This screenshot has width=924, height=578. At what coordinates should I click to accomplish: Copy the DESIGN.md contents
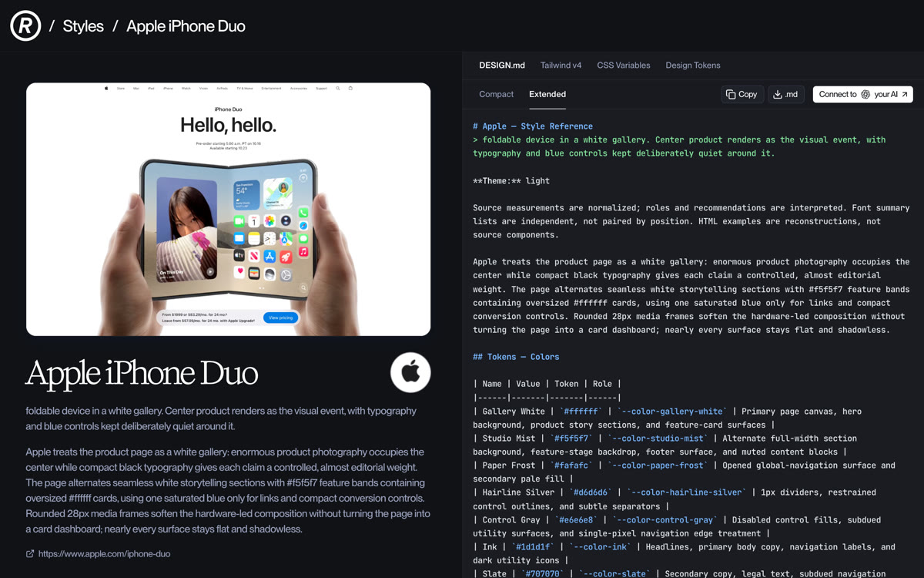742,94
